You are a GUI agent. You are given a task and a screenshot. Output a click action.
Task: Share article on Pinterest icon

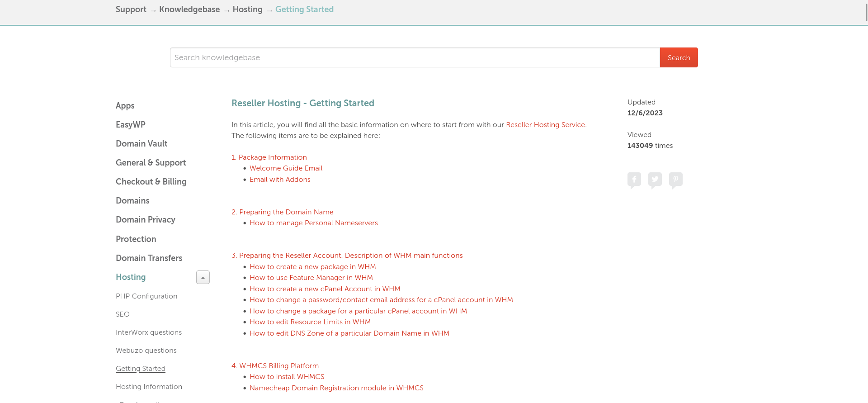675,180
